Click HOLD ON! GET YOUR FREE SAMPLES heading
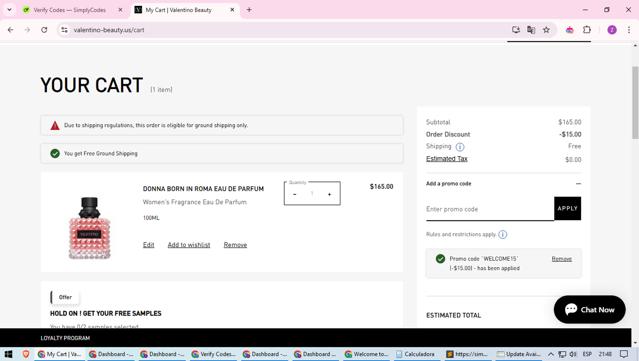Screen dimensions: 639x361 point(106,313)
